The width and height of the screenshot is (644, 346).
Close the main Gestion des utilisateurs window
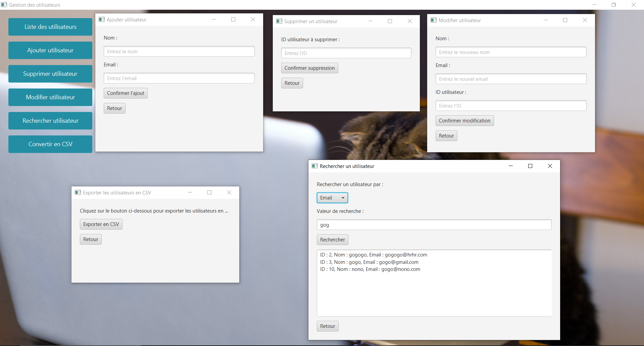click(634, 5)
